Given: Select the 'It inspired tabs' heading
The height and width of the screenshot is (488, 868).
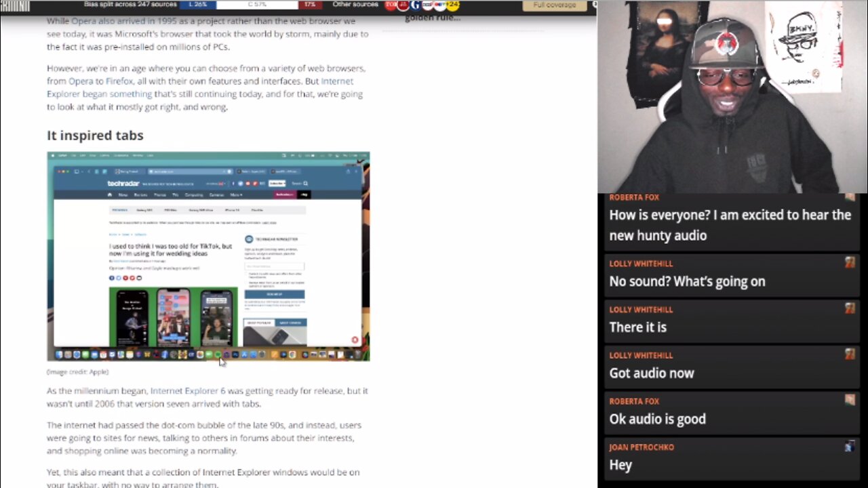Looking at the screenshot, I should pyautogui.click(x=95, y=136).
